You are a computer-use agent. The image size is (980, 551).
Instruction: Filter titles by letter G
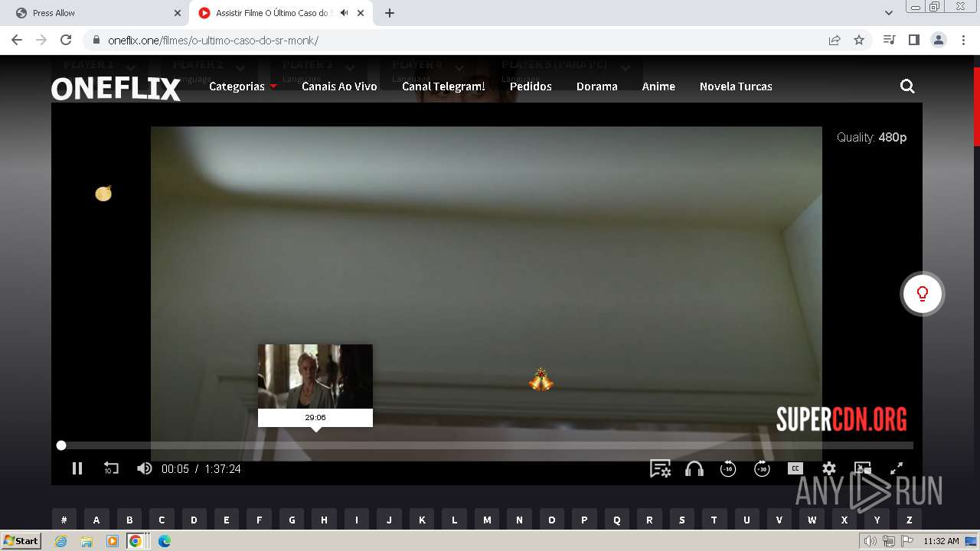click(x=292, y=520)
